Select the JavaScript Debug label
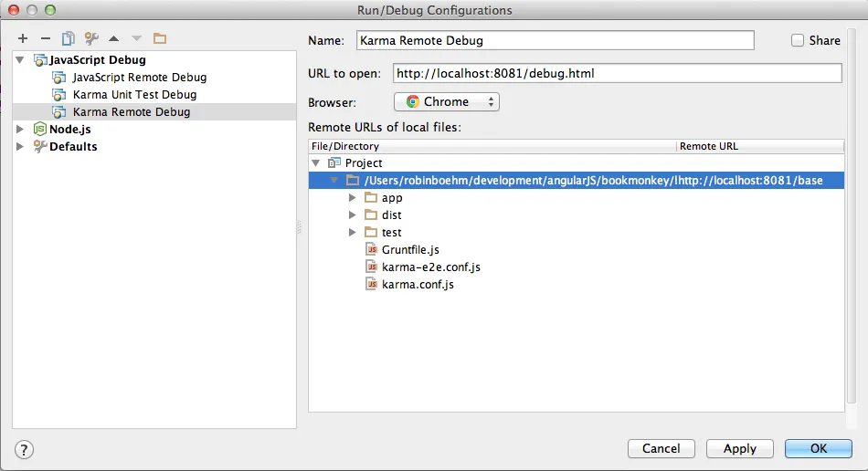 pos(98,59)
